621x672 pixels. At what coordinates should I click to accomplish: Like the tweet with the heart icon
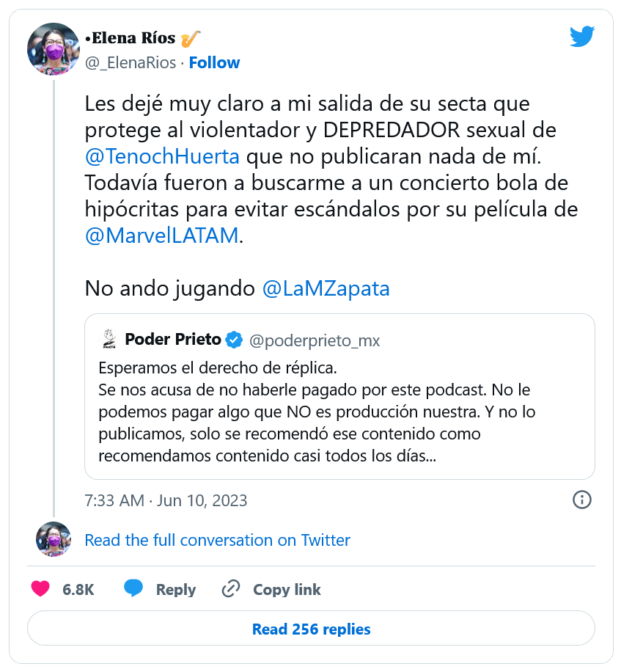click(x=41, y=589)
